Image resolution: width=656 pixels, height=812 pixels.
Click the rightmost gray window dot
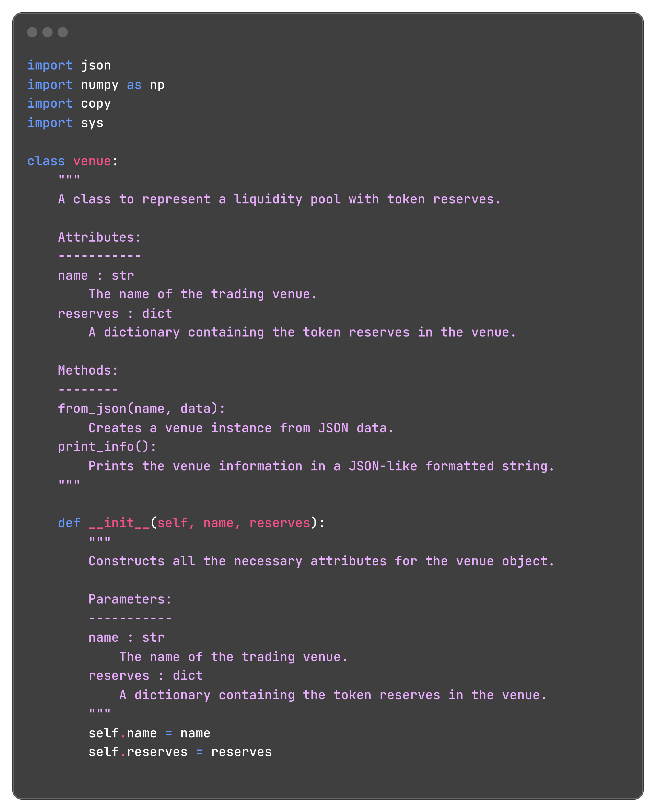coord(63,32)
